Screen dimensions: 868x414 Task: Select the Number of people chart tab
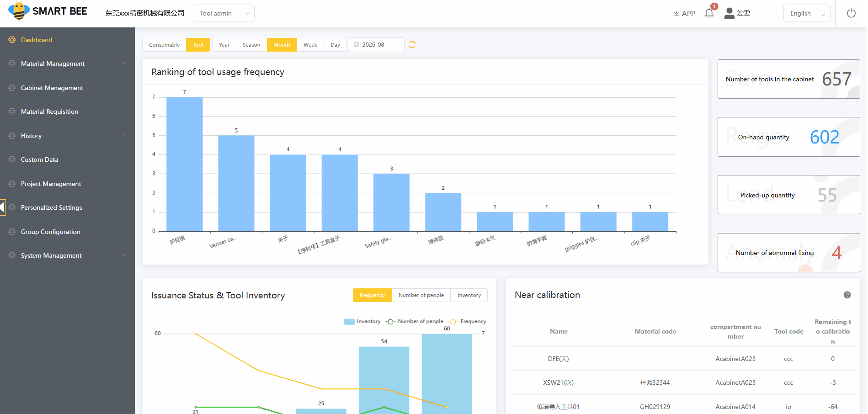pos(421,295)
